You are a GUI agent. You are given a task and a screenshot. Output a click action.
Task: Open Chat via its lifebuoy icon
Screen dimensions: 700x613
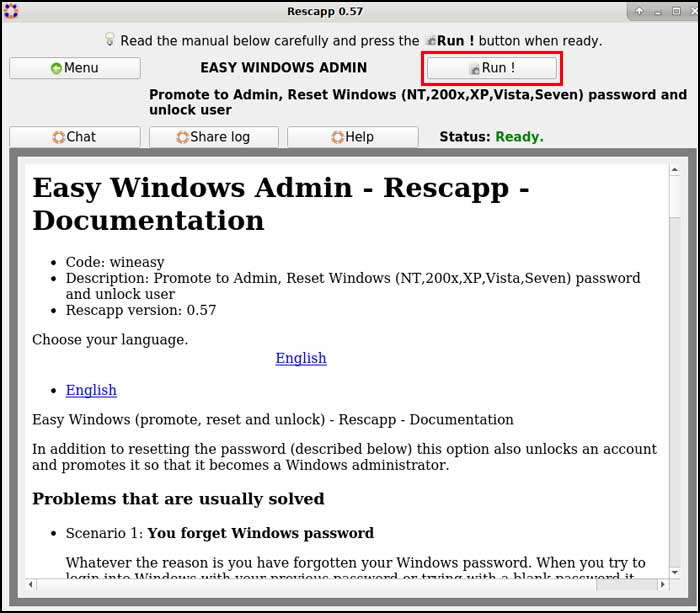tap(59, 137)
